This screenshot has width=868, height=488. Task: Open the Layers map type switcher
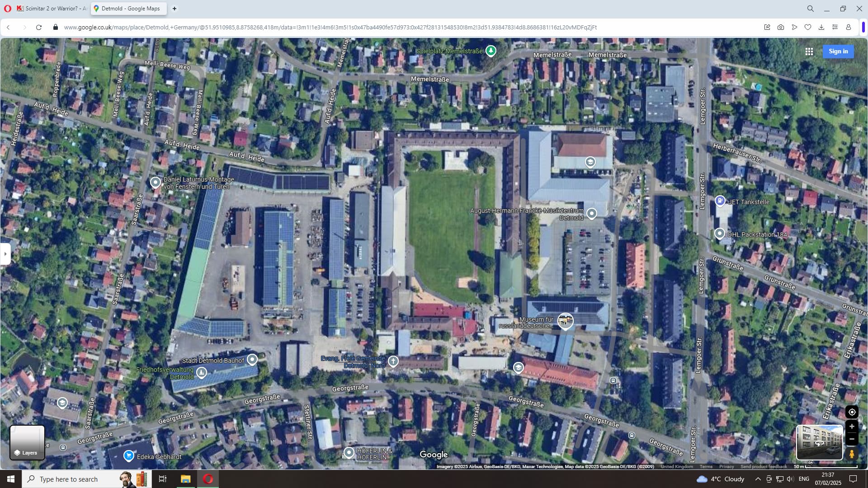click(x=27, y=442)
